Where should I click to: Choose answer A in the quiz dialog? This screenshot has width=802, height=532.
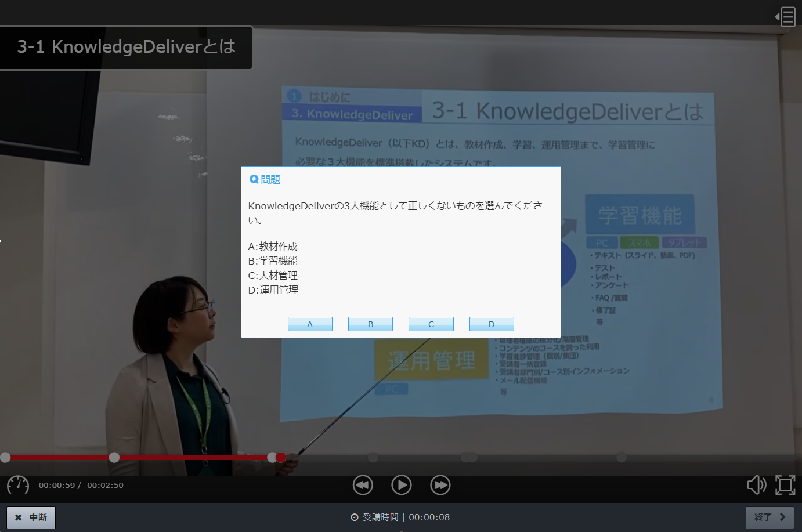[x=310, y=324]
